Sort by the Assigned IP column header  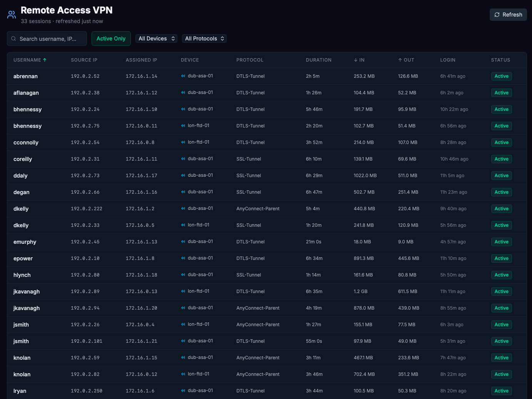point(141,60)
